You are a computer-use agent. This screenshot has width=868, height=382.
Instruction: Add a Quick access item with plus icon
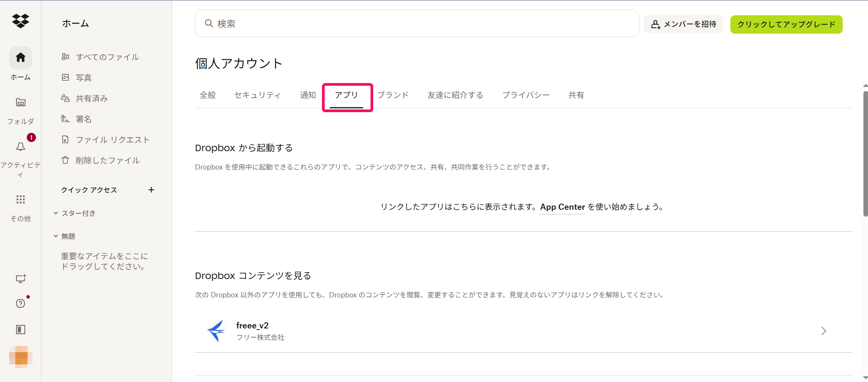(151, 190)
